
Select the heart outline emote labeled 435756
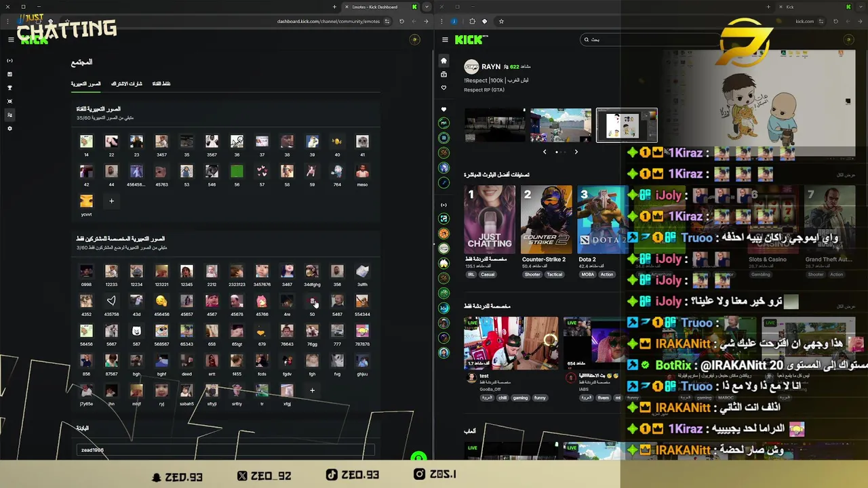[x=111, y=301]
